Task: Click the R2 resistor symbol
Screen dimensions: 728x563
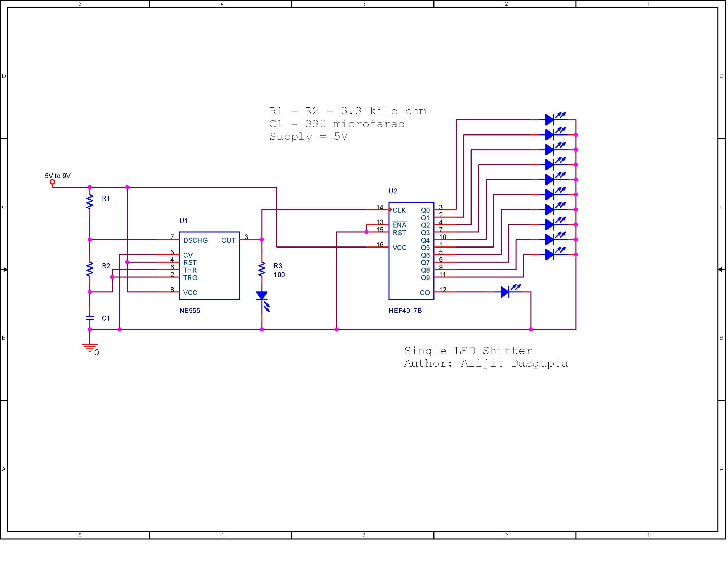Action: tap(90, 270)
